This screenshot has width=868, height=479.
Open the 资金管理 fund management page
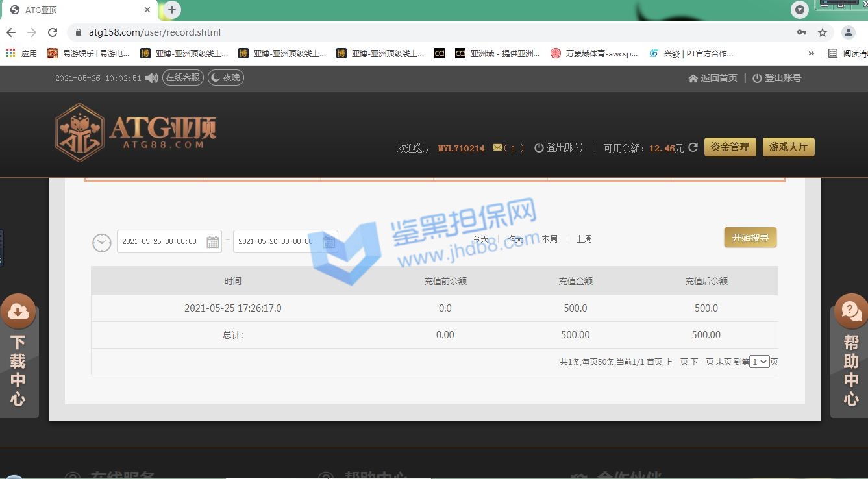[730, 147]
